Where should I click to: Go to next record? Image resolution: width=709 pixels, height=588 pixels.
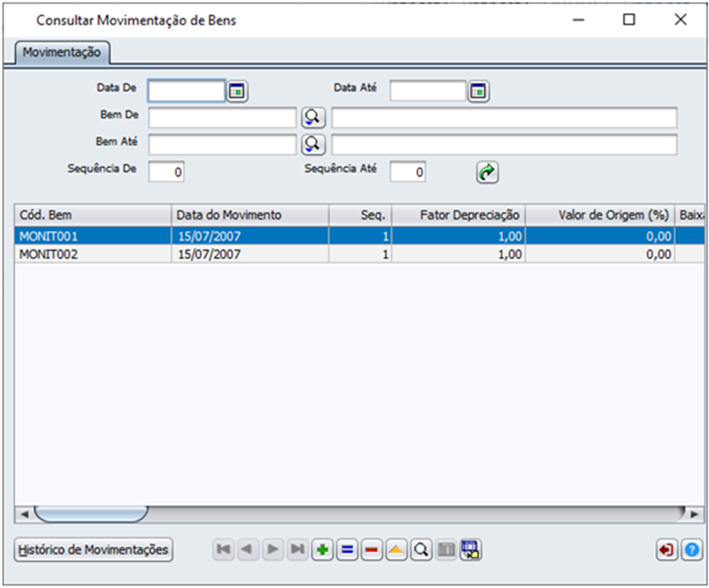[272, 549]
